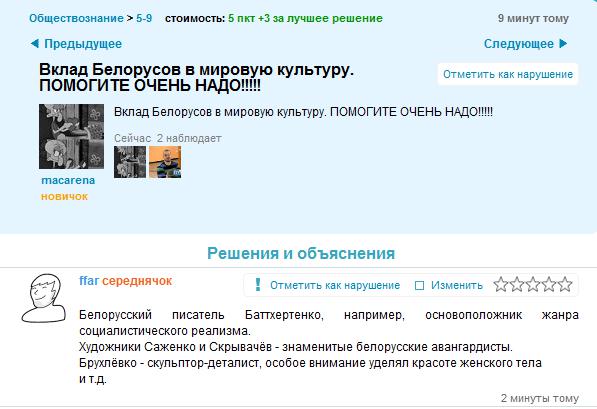
Task: Toggle the checkbox next to Изменить
Action: click(x=419, y=285)
